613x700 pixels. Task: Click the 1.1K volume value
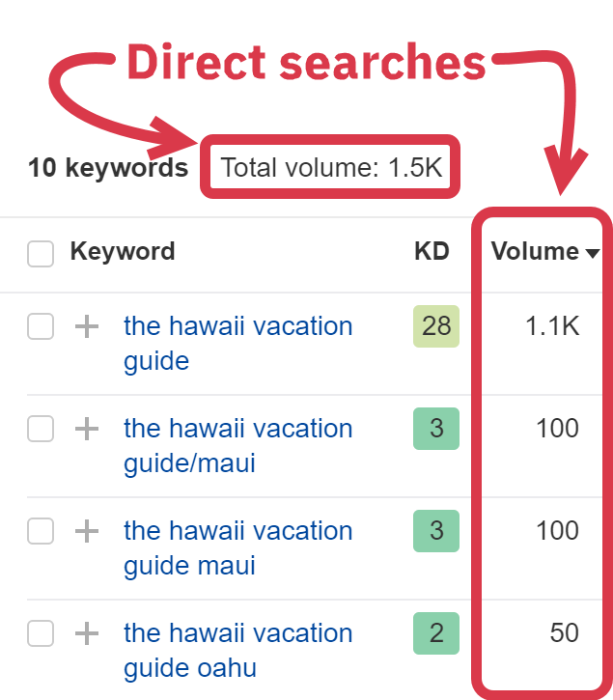click(552, 326)
